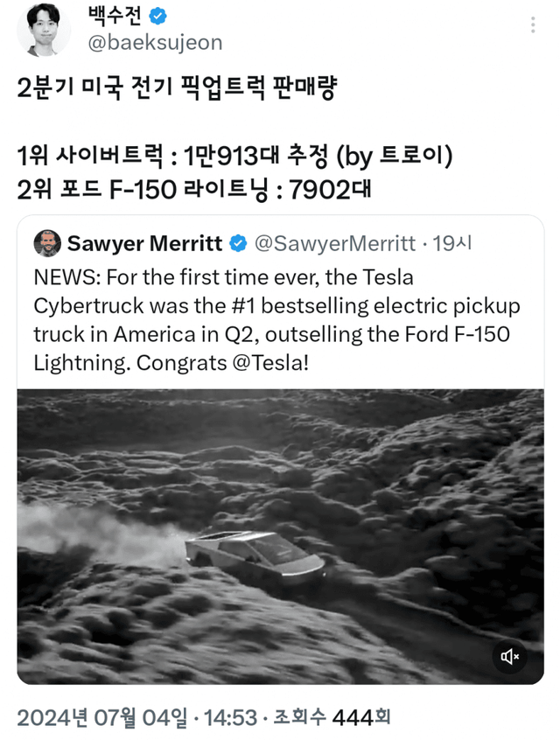Open the @baeksujeon handle link
The height and width of the screenshot is (740, 560).
156,42
